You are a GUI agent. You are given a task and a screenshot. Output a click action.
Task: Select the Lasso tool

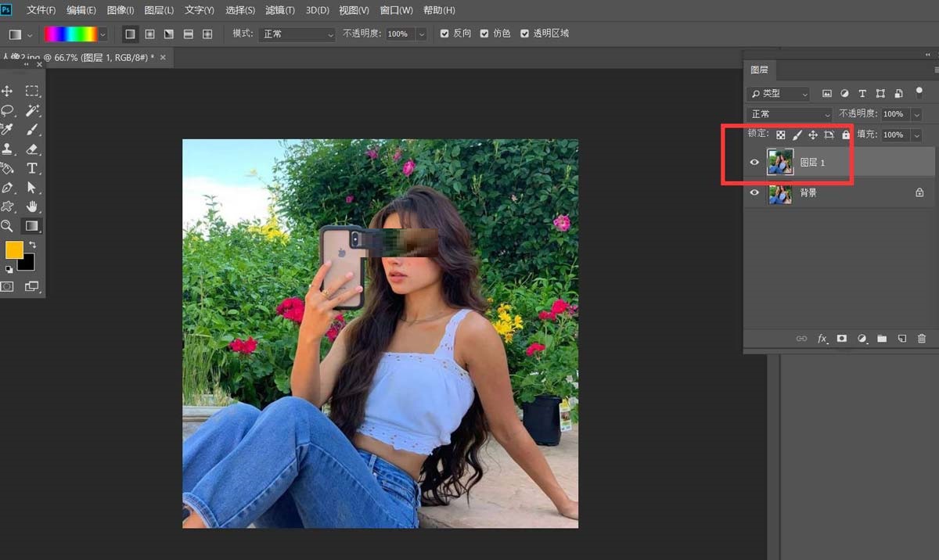coord(8,110)
